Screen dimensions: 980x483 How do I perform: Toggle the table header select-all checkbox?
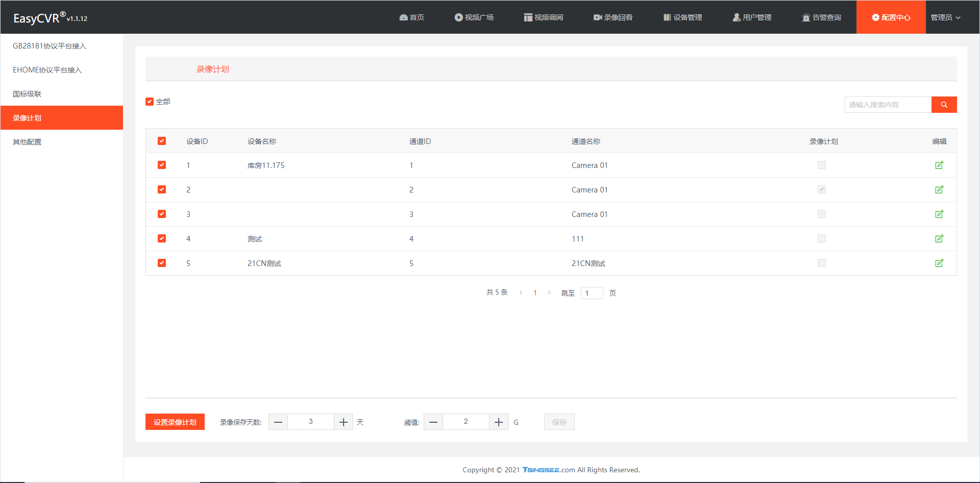coord(162,141)
